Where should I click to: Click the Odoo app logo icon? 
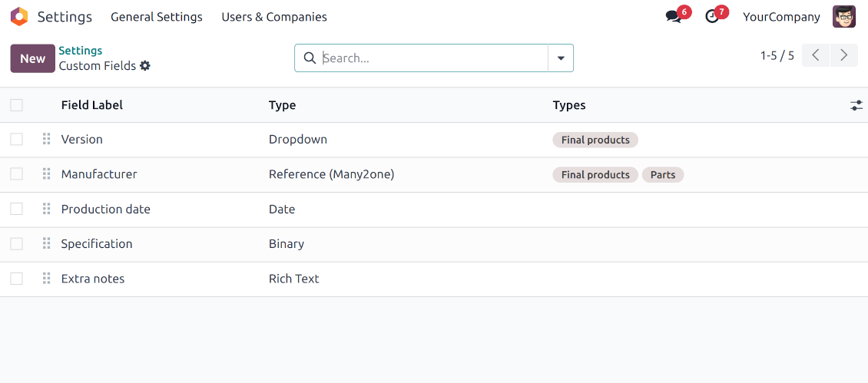click(x=19, y=17)
